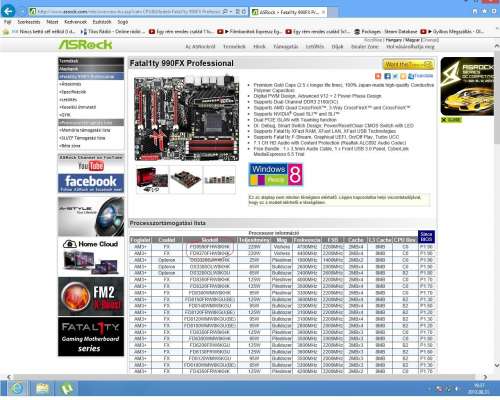Image resolution: width=500 pixels, height=400 pixels.
Task: Open the yellow sports car ad banner
Action: (467, 86)
